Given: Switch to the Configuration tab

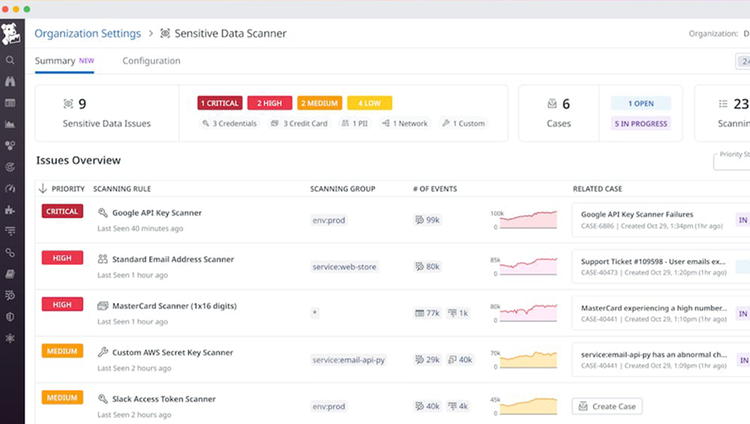Looking at the screenshot, I should tap(151, 61).
